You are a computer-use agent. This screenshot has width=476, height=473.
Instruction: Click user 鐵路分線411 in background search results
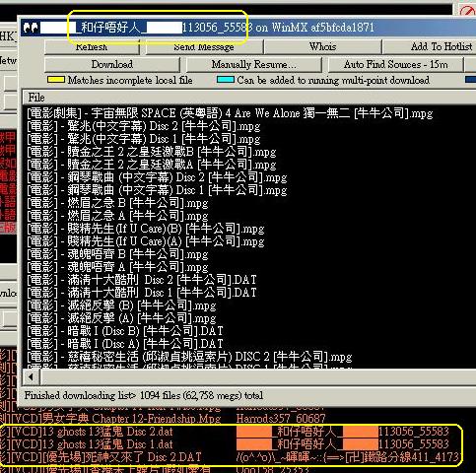(348, 457)
